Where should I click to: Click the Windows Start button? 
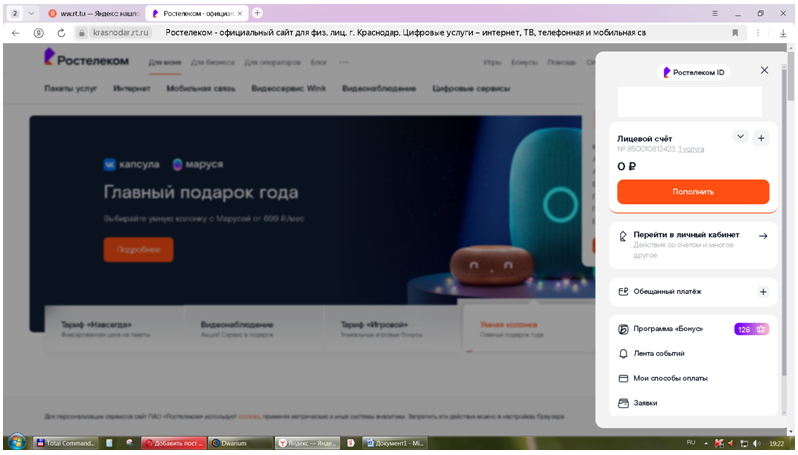tap(17, 442)
